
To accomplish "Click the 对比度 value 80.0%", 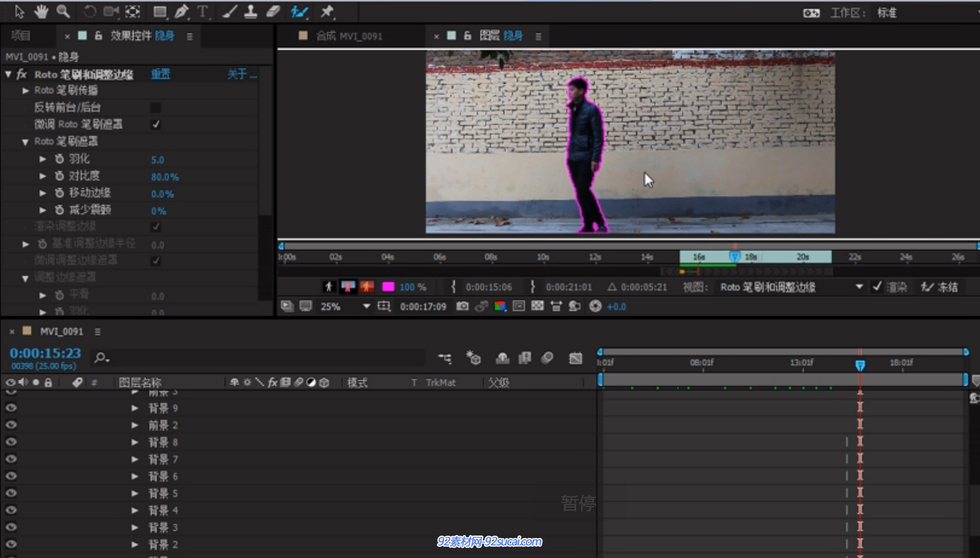I will 165,176.
